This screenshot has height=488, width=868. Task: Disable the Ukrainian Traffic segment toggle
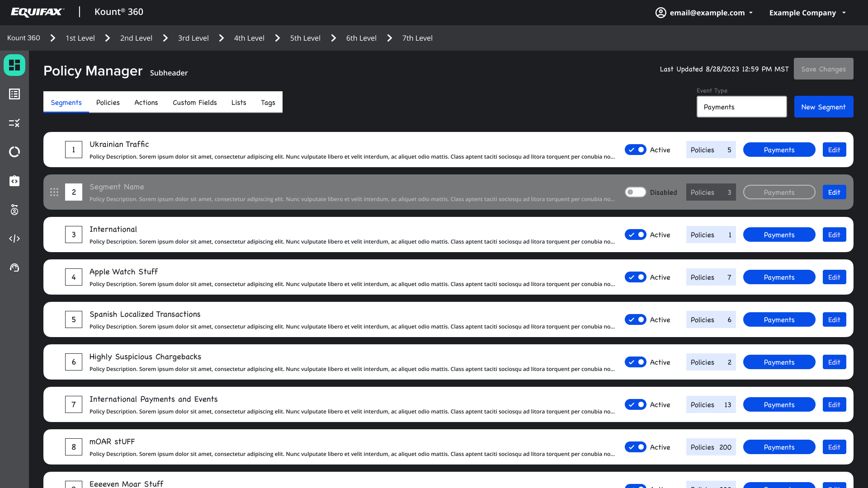(x=636, y=150)
